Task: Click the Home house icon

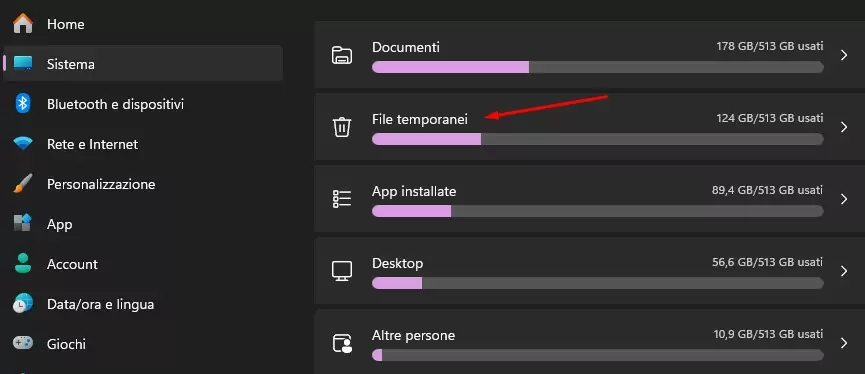Action: (23, 24)
